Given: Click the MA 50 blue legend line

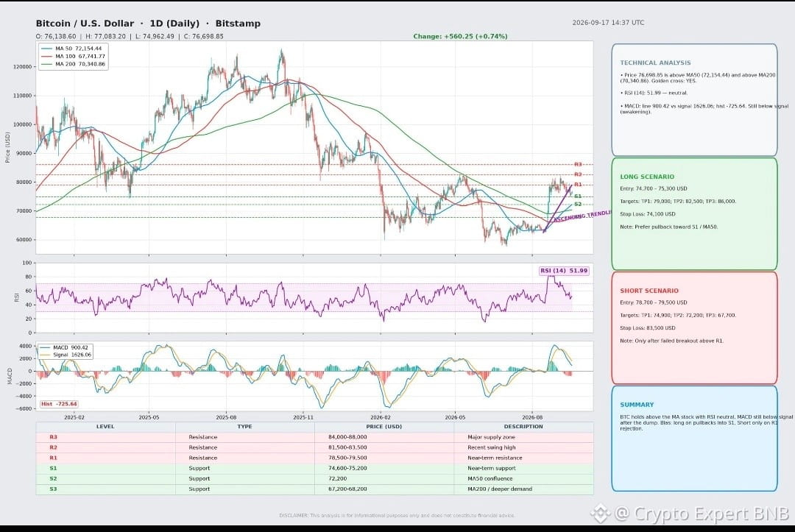Looking at the screenshot, I should click(x=46, y=49).
